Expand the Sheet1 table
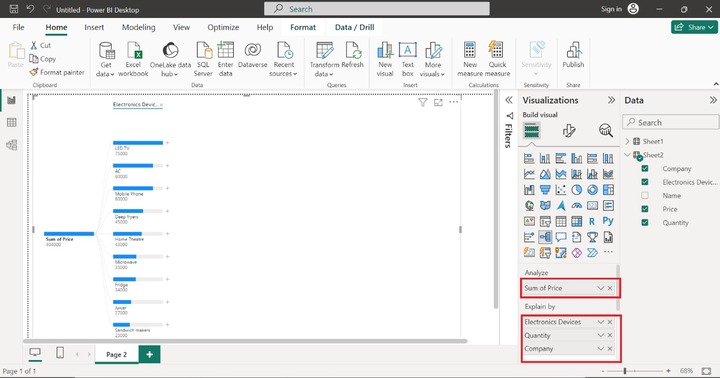This screenshot has width=720, height=378. click(628, 141)
